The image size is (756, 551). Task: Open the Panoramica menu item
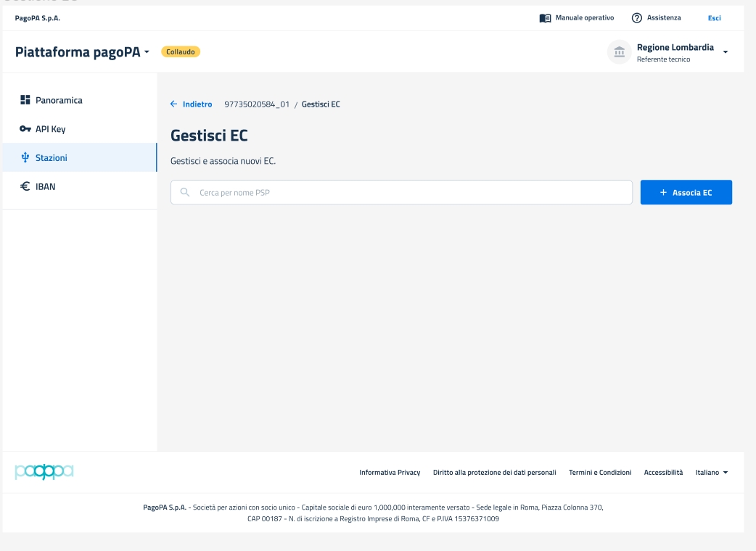(x=59, y=100)
